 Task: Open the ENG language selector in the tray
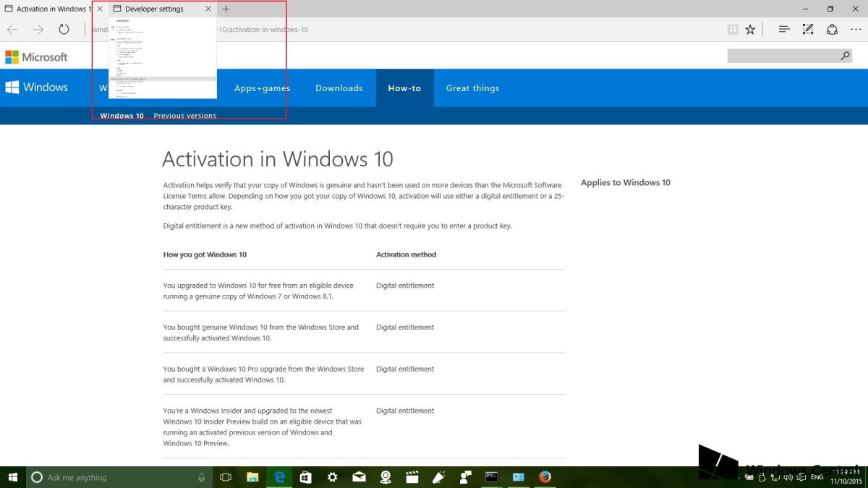coord(817,477)
